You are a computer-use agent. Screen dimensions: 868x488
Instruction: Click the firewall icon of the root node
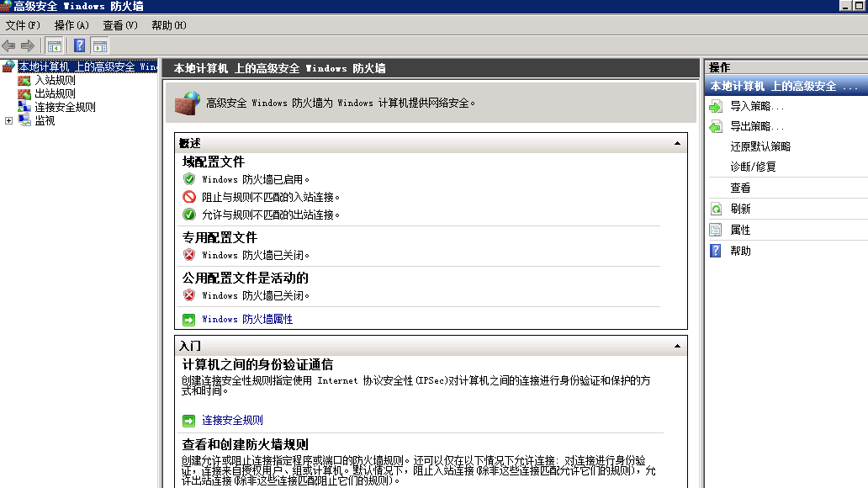point(8,66)
